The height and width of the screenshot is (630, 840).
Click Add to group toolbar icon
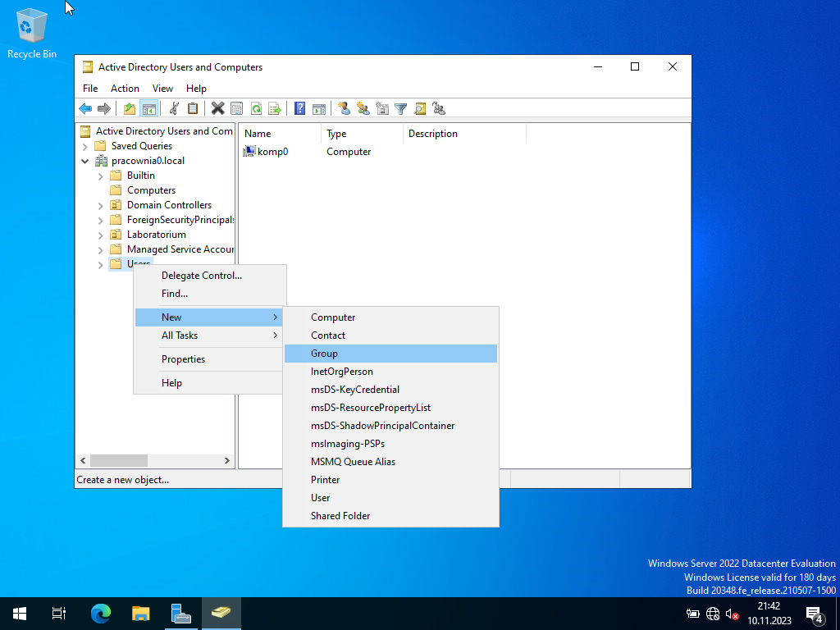(439, 109)
